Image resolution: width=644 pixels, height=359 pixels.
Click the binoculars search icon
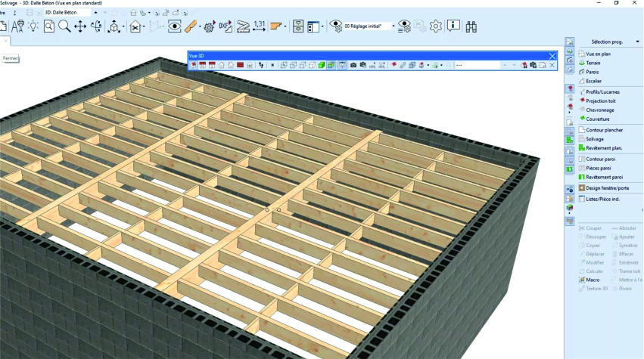click(471, 26)
